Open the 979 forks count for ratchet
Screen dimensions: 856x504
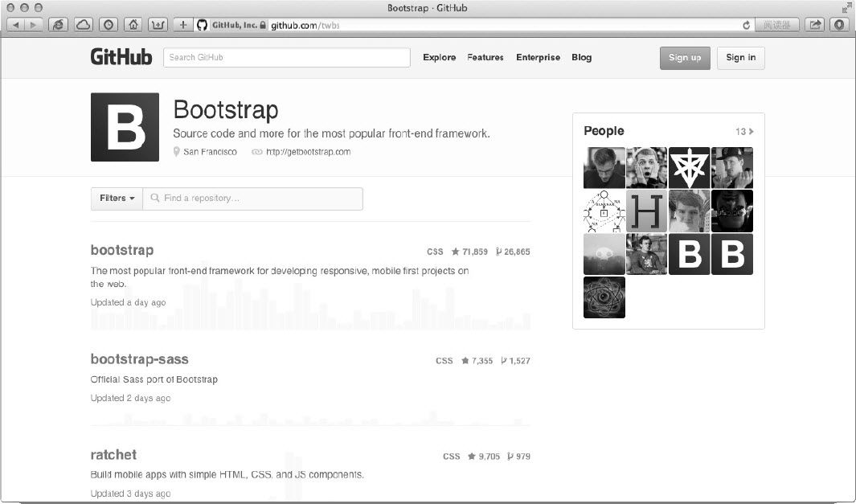click(518, 457)
